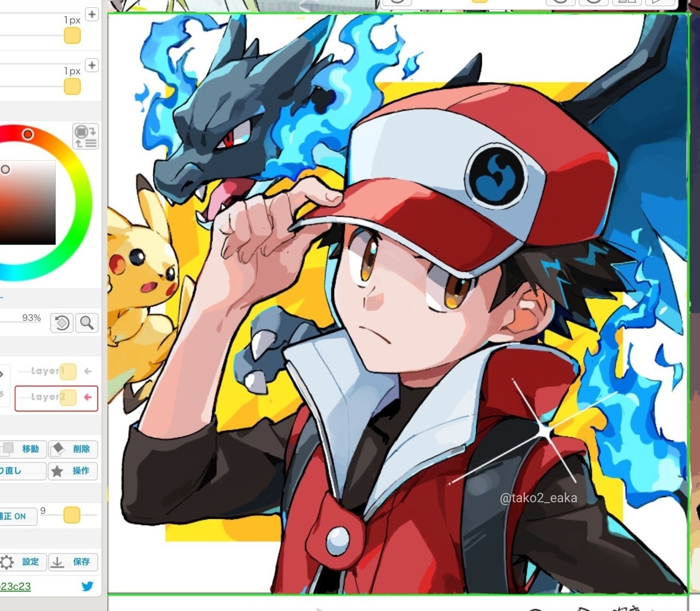Open 設定 settings with gear icon
This screenshot has height=611, width=700.
[22, 562]
